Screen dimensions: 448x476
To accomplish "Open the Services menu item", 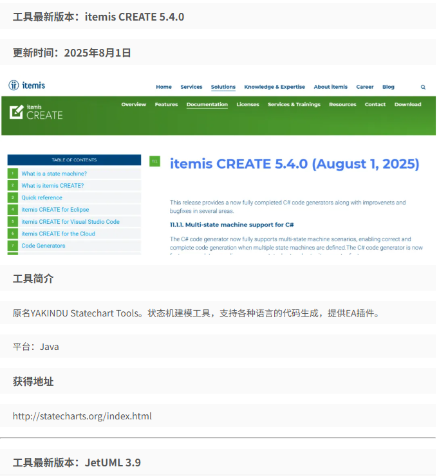I will tap(191, 87).
